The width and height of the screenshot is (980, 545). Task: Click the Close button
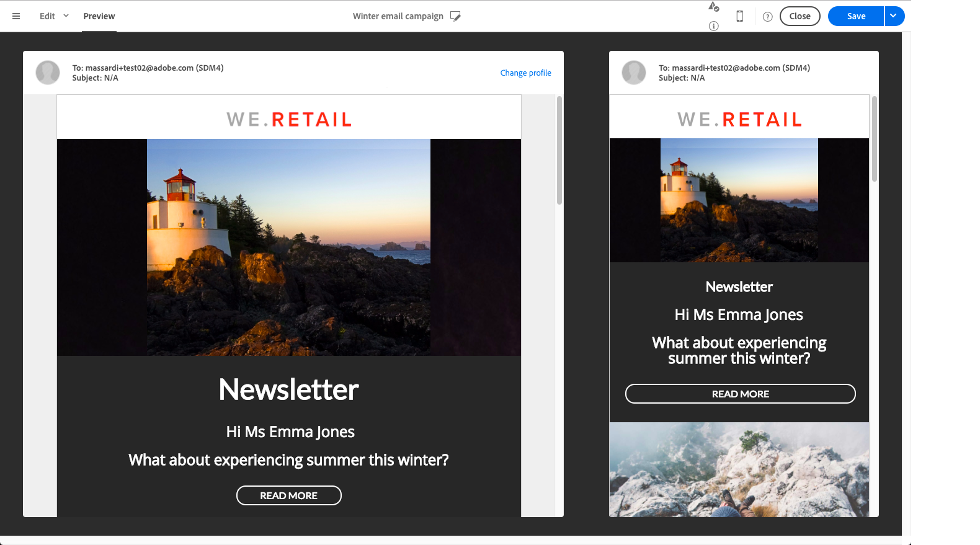[x=800, y=16]
